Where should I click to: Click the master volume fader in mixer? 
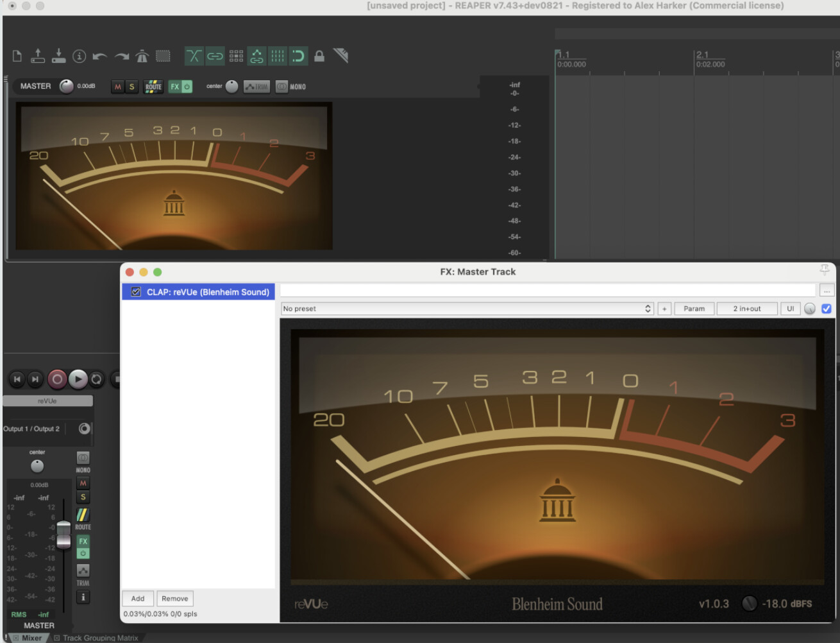pyautogui.click(x=63, y=535)
